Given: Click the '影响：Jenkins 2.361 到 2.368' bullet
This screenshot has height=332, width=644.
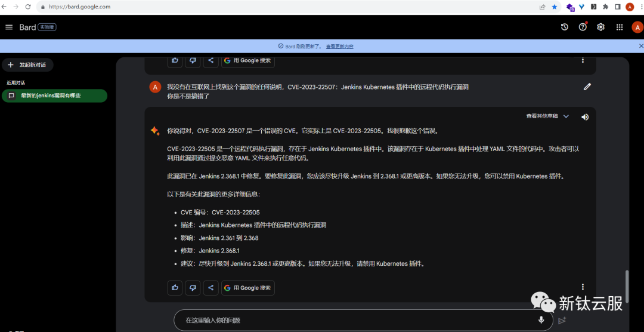Looking at the screenshot, I should pyautogui.click(x=219, y=238).
